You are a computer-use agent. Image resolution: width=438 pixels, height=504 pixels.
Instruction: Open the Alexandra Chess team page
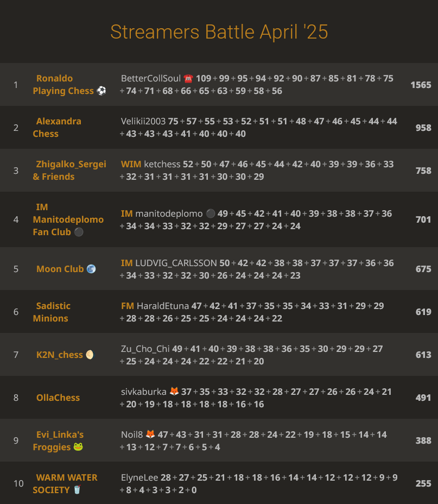[57, 128]
